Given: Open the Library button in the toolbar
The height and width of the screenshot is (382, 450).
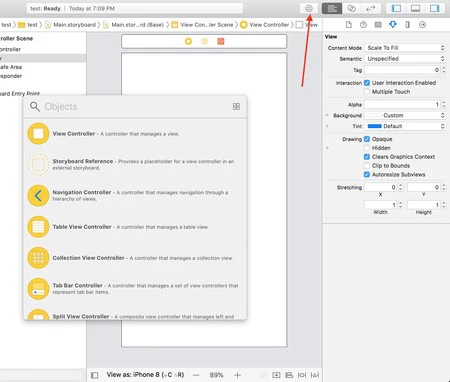Looking at the screenshot, I should point(309,8).
